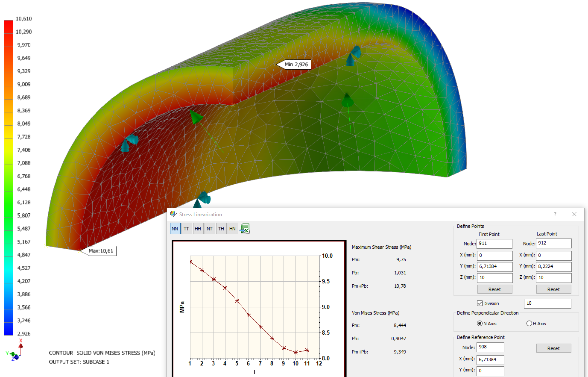
Task: Click the Last Point Z (mm) field
Action: [554, 278]
